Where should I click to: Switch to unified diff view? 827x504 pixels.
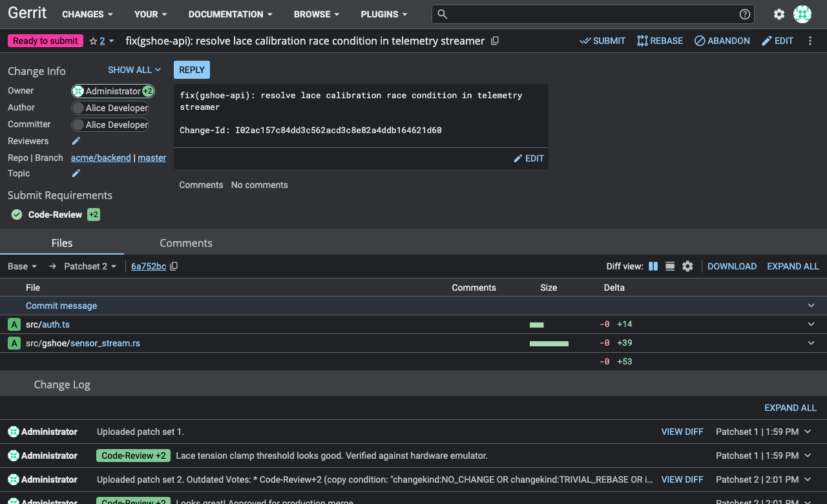670,266
